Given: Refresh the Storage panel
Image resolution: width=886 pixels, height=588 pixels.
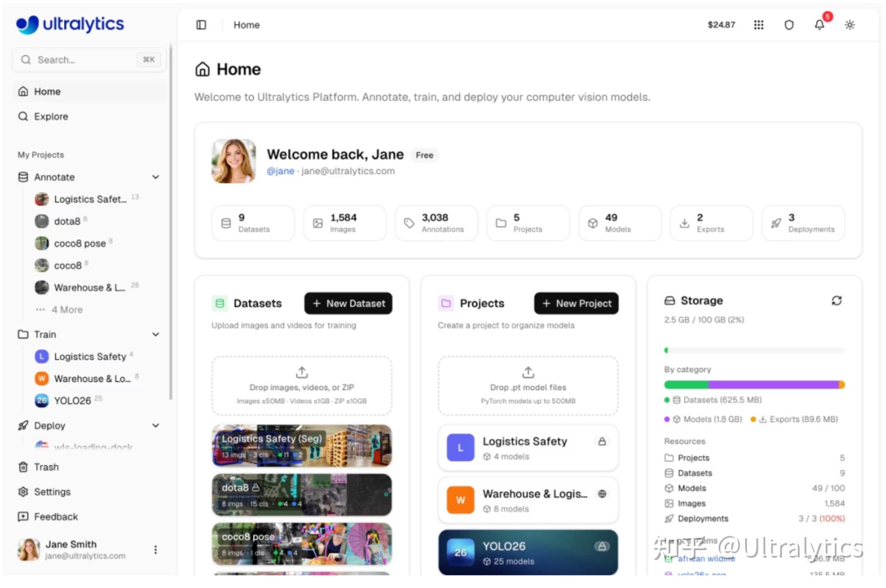Looking at the screenshot, I should click(837, 301).
